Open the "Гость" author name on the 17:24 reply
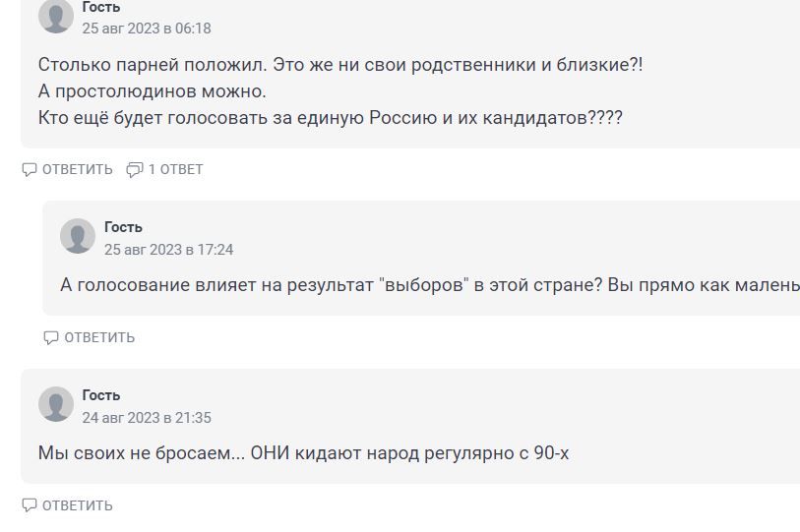Viewport: 800px width, 532px height. click(123, 227)
